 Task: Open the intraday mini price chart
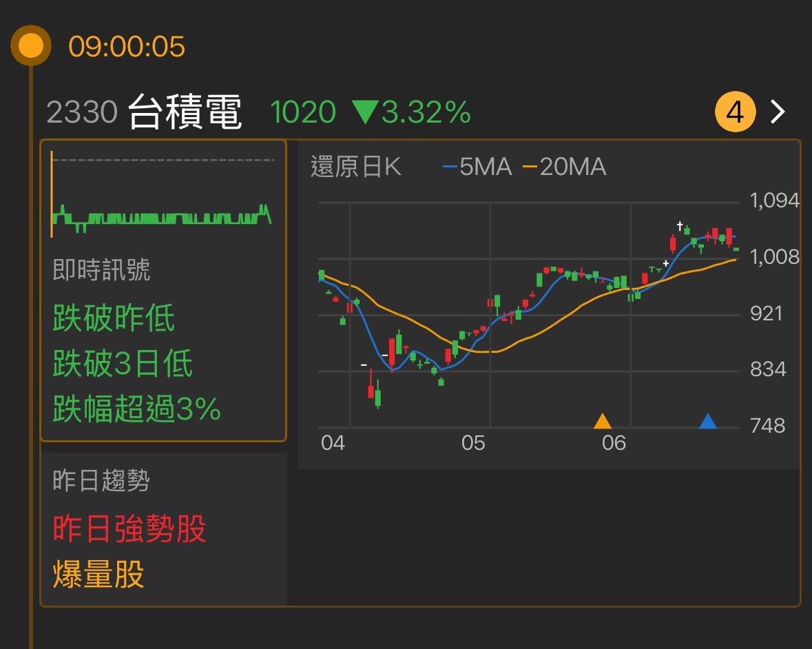coord(162,194)
